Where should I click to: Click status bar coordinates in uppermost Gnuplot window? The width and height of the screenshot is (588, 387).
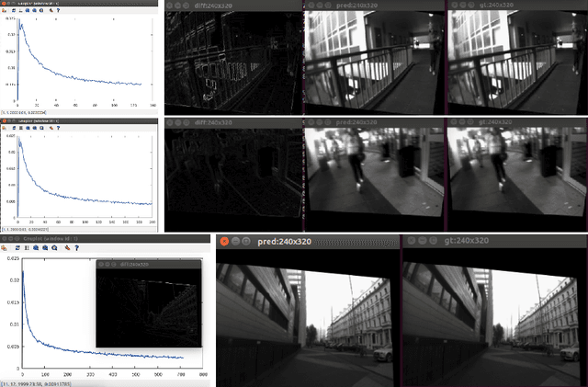pyautogui.click(x=24, y=112)
